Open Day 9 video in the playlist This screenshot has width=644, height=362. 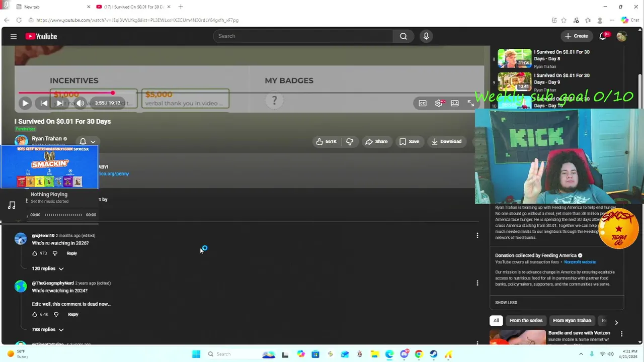tap(556, 82)
